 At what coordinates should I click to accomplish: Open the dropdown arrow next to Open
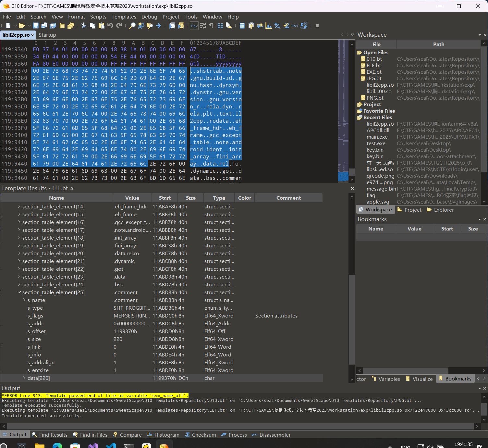[29, 26]
